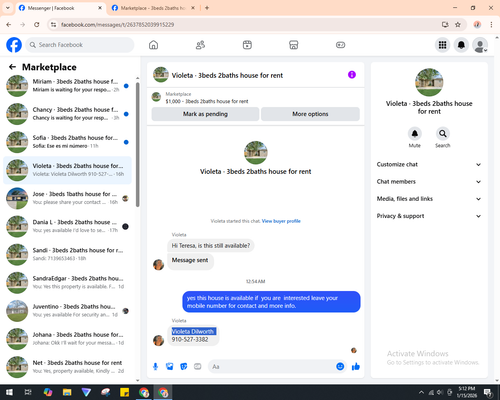Click the conversation list scrollbar
500x400 pixels.
(137, 145)
